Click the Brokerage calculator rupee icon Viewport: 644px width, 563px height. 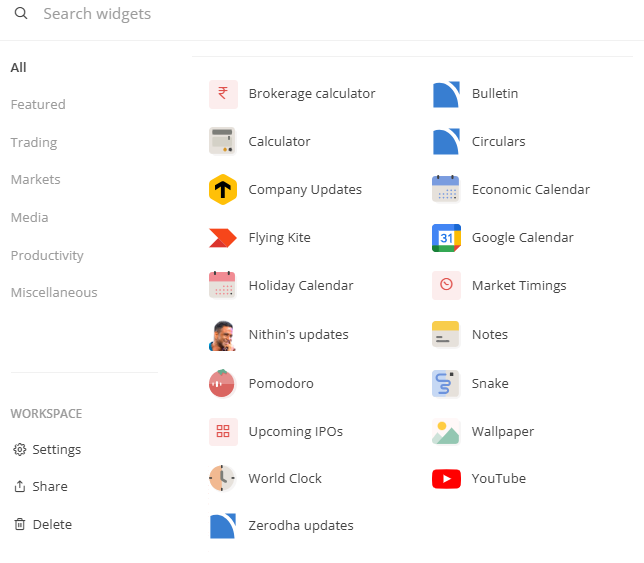click(x=223, y=94)
